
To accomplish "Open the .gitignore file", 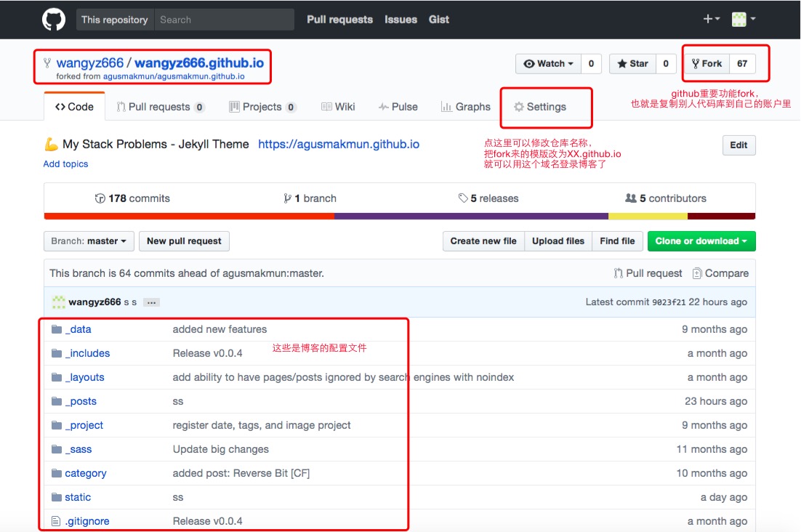I will tap(87, 521).
